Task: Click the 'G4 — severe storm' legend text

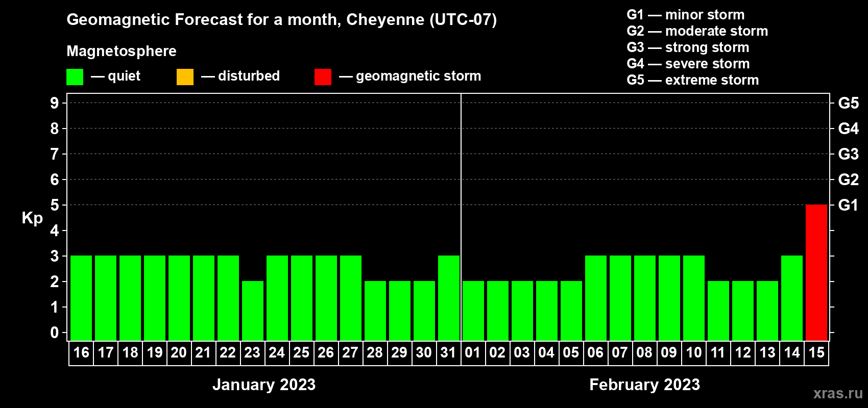Action: [688, 64]
